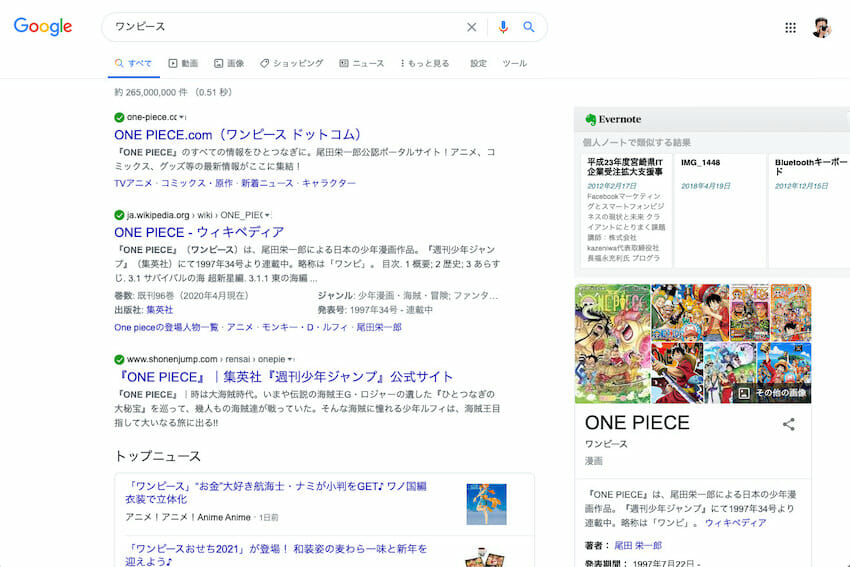Open the account profile avatar
The width and height of the screenshot is (850, 567).
coord(822,27)
